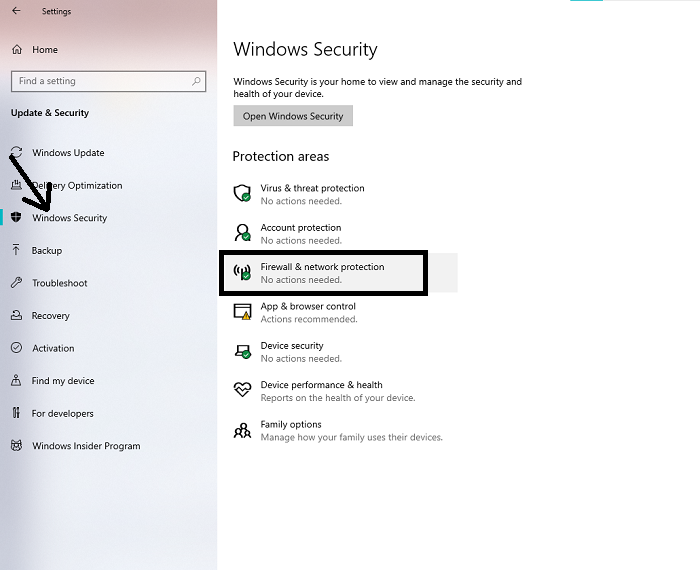Open Firewall & network protection
Screen dimensions: 700x570
pyautogui.click(x=322, y=267)
